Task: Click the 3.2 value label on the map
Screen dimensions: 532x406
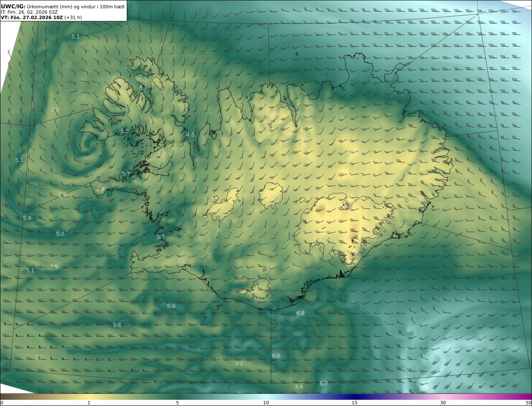Action: point(239,363)
